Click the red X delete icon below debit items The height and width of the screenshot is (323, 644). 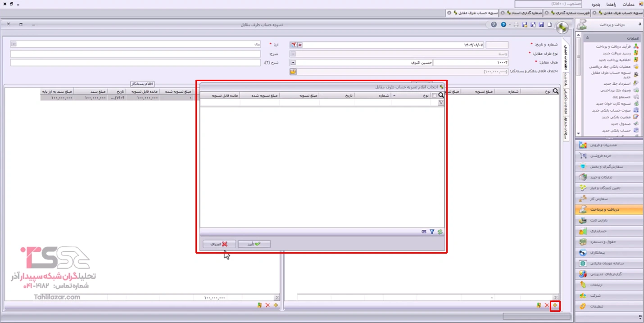point(547,305)
